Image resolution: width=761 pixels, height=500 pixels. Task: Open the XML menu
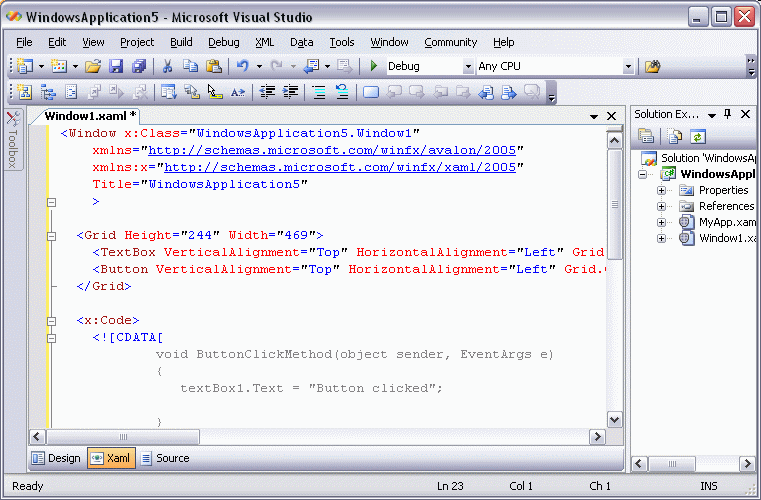point(265,42)
